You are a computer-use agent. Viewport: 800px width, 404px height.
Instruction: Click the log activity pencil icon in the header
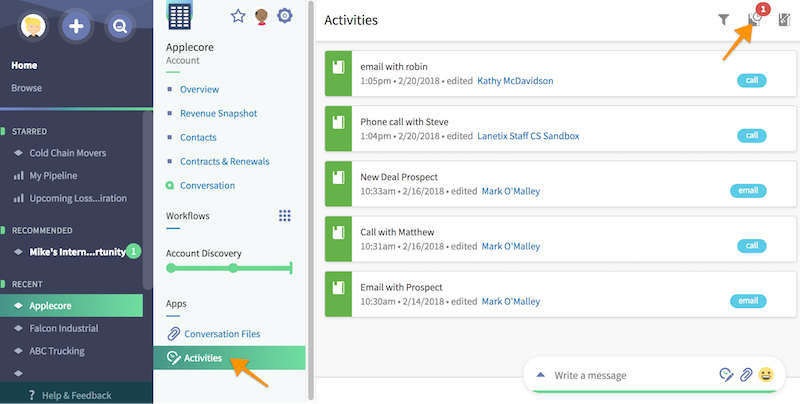[x=784, y=20]
